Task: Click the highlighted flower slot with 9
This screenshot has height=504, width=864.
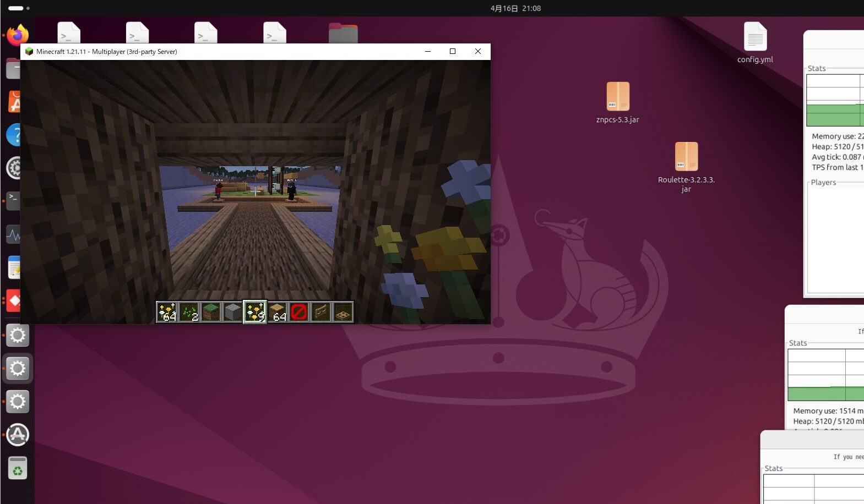Action: [255, 312]
